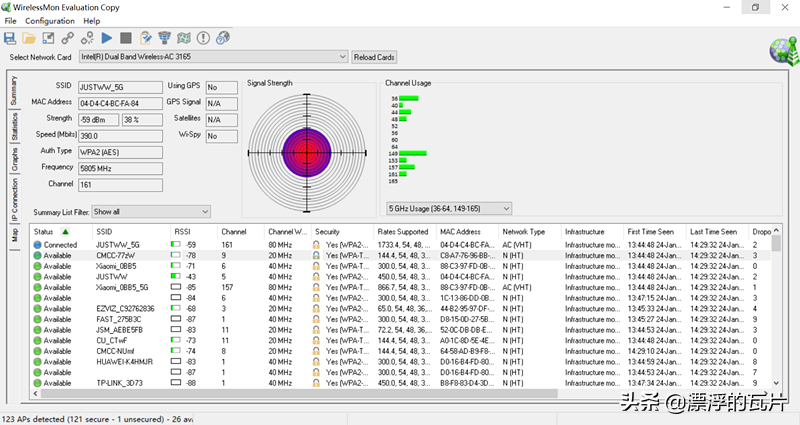This screenshot has width=800, height=425.
Task: Switch to the IP Connection side tab
Action: (x=14, y=200)
